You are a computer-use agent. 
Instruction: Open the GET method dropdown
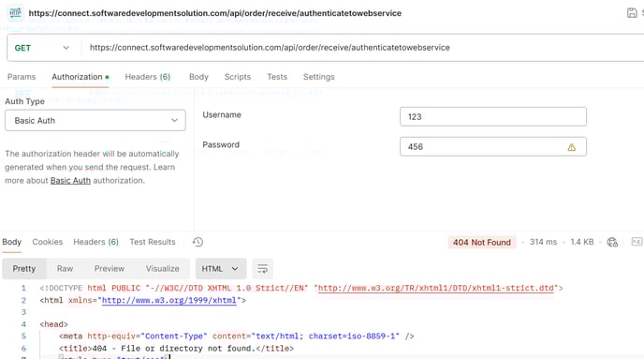coord(42,48)
